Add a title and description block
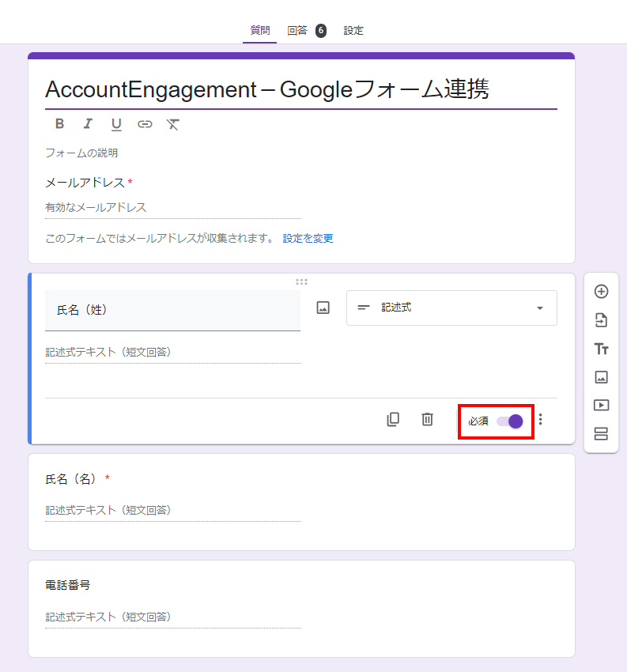Image resolution: width=627 pixels, height=672 pixels. coord(601,349)
